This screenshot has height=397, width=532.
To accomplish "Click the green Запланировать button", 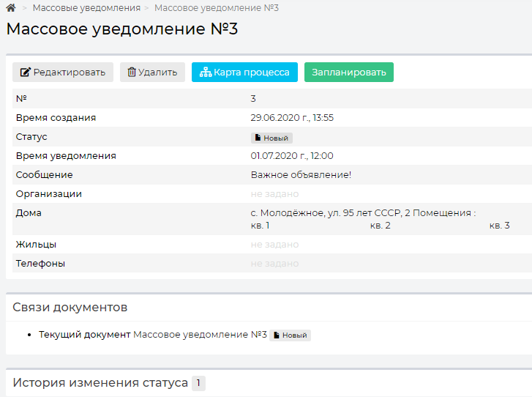I will [x=349, y=72].
